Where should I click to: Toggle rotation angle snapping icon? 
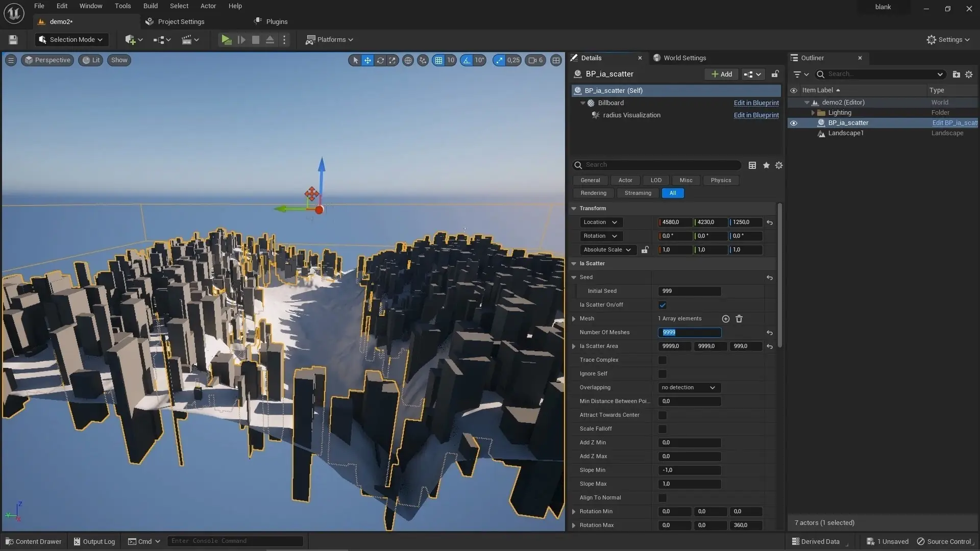(x=467, y=60)
